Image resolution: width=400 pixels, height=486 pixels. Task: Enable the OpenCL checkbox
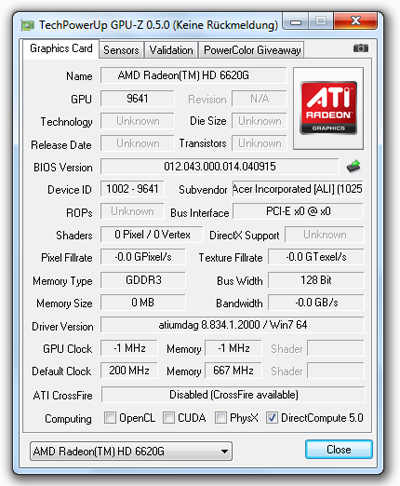(x=110, y=417)
